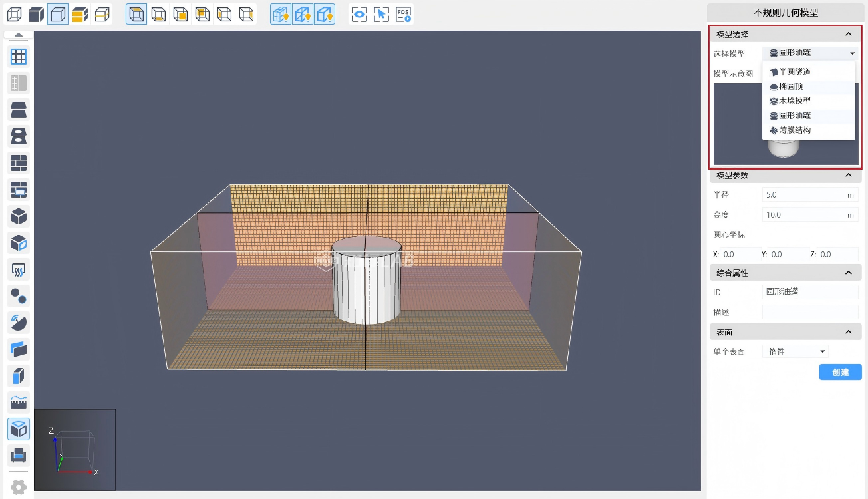Select the vent heat waves icon
The height and width of the screenshot is (499, 868).
(19, 269)
